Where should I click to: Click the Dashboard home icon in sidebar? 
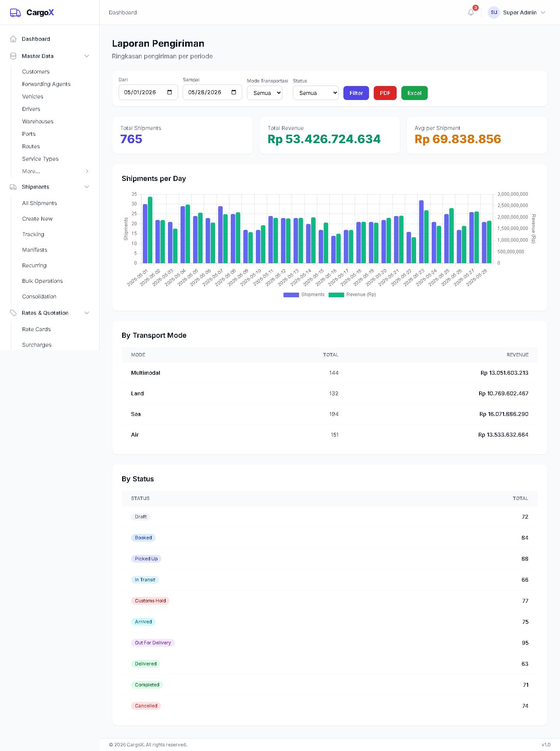(13, 39)
